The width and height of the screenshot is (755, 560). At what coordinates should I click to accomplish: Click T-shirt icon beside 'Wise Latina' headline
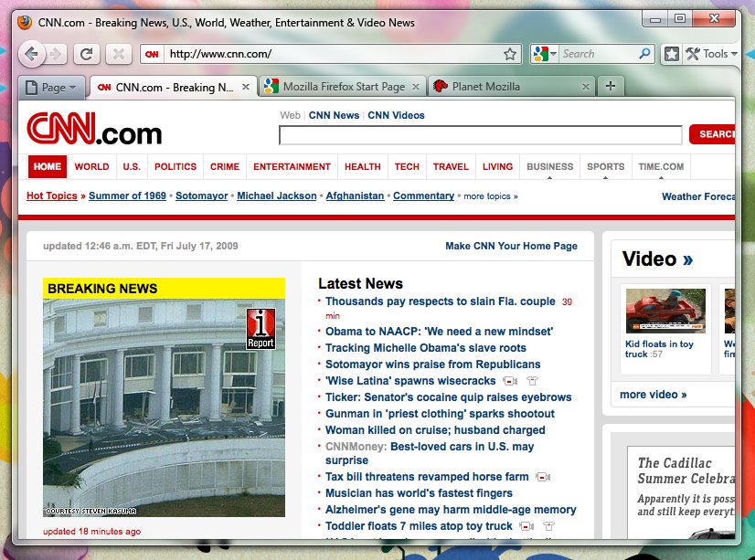point(532,381)
